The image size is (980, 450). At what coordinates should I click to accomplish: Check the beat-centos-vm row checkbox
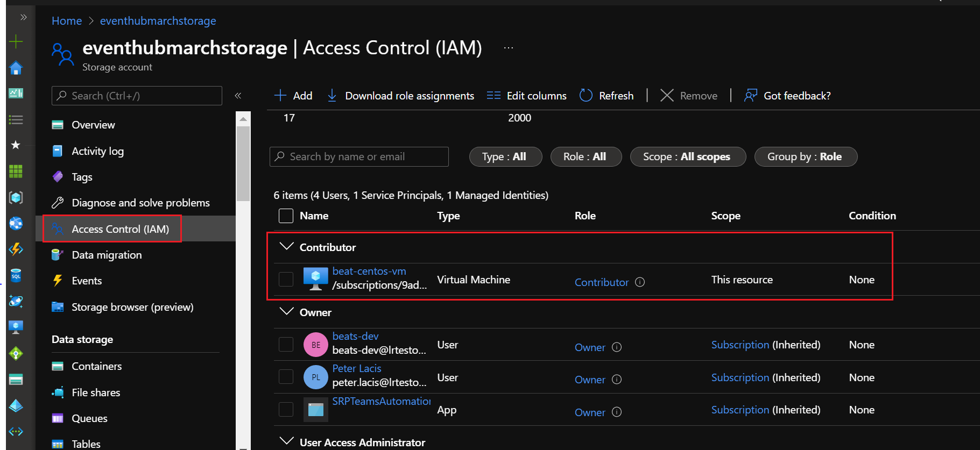point(286,280)
